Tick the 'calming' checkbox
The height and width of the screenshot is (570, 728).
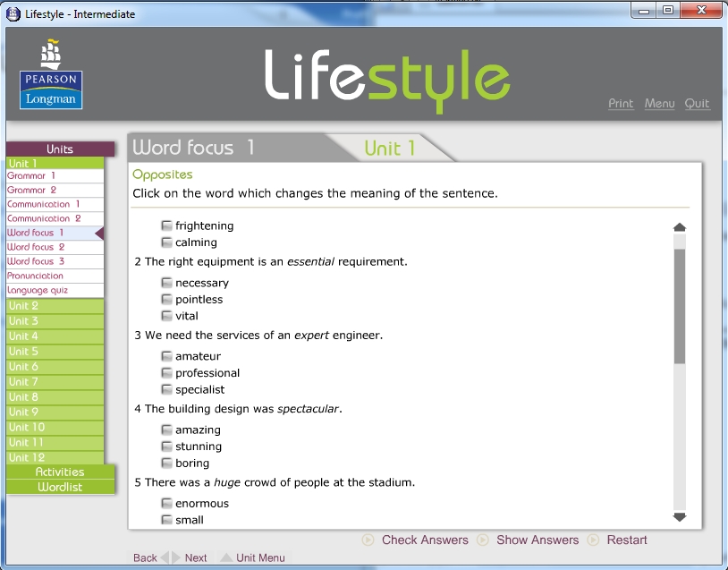[x=166, y=242]
